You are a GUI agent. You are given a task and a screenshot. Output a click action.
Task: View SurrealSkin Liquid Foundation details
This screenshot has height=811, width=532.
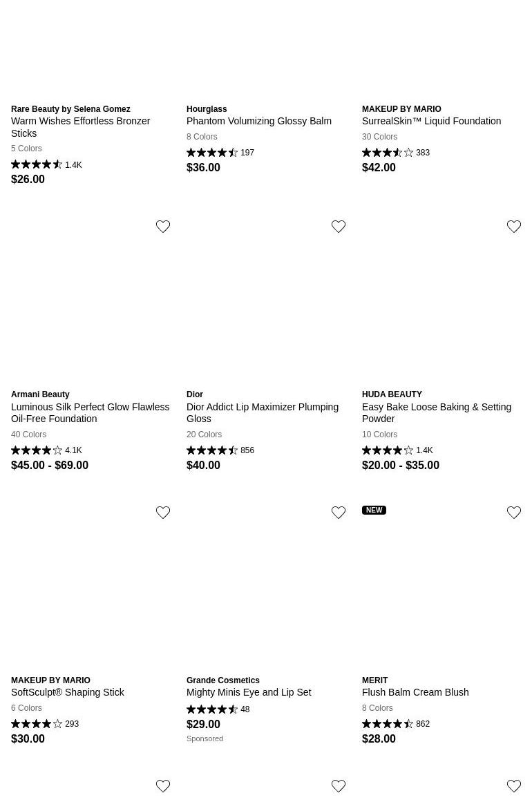(431, 121)
